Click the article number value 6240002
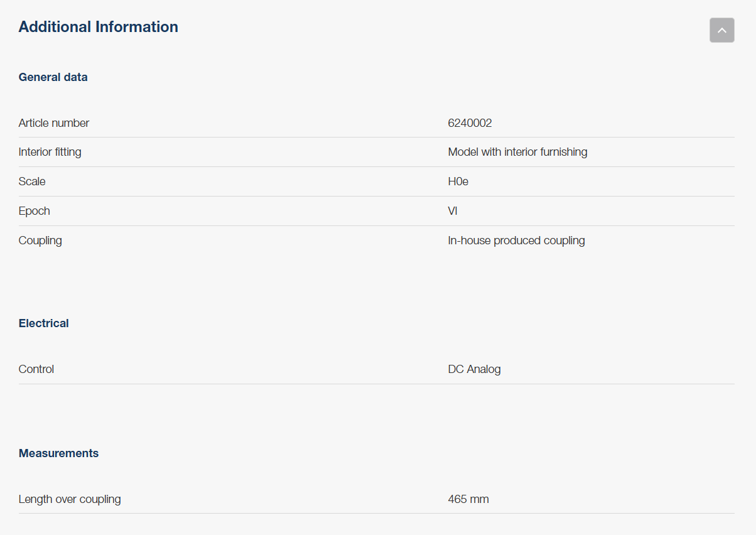Screen dimensions: 756x535 (x=470, y=123)
